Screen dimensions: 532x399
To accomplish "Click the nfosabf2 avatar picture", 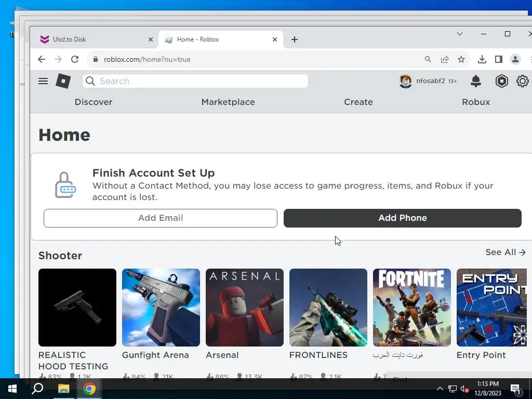I will pyautogui.click(x=405, y=81).
